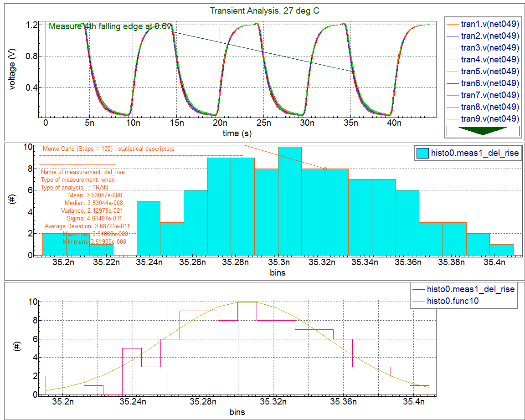This screenshot has width=525, height=420.
Task: Click the 'time (s)' axis label
Action: click(237, 133)
